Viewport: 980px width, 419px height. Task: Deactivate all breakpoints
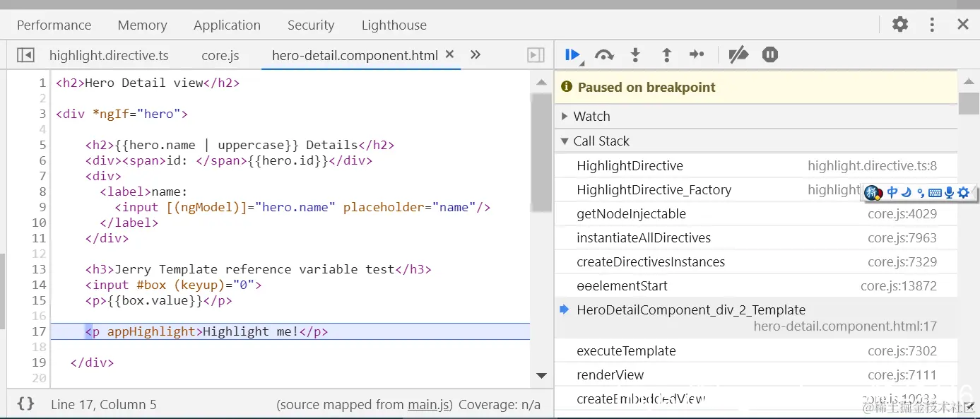[738, 55]
